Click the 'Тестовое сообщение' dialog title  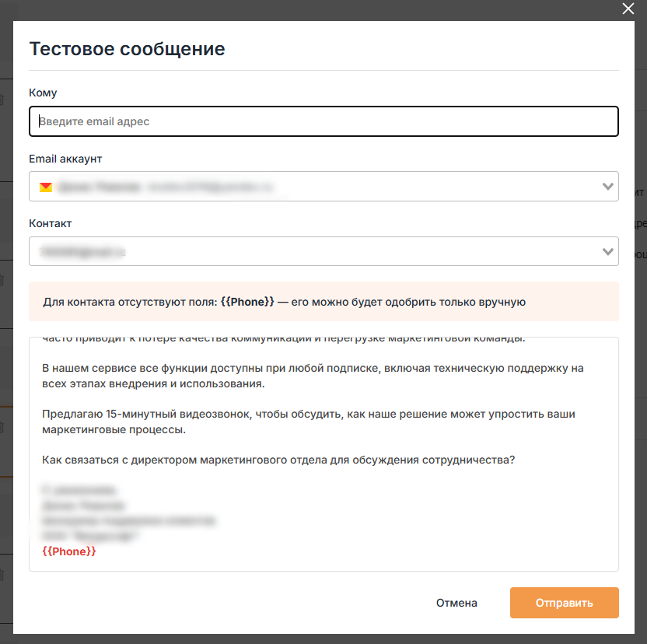click(x=127, y=49)
